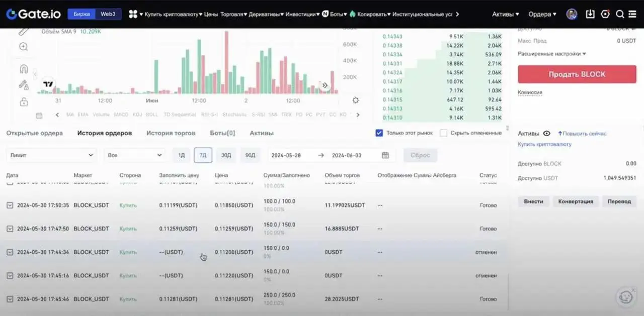Expand order row dated 2024-05-30 17:47:50
The image size is (644, 316).
click(10, 229)
